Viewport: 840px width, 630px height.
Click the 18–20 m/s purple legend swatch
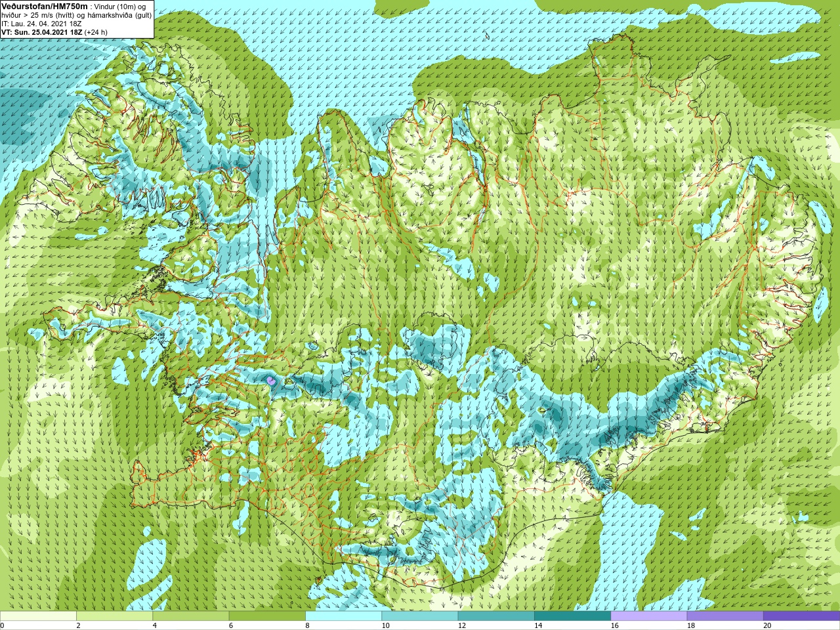click(725, 616)
